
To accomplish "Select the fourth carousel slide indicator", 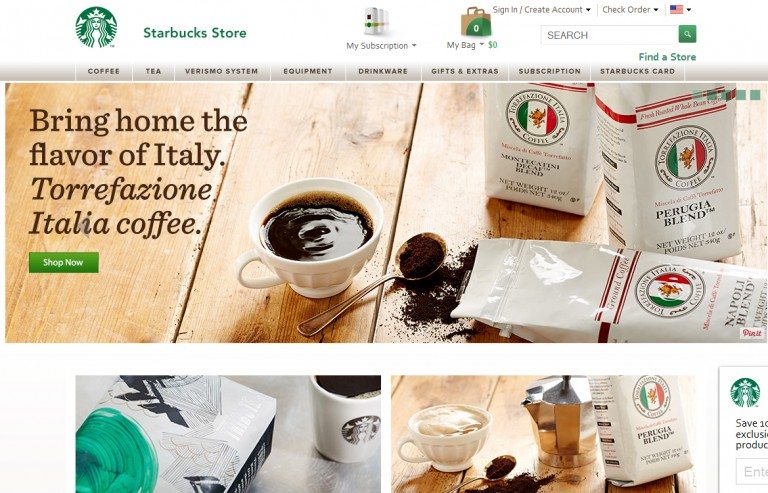I will point(741,95).
